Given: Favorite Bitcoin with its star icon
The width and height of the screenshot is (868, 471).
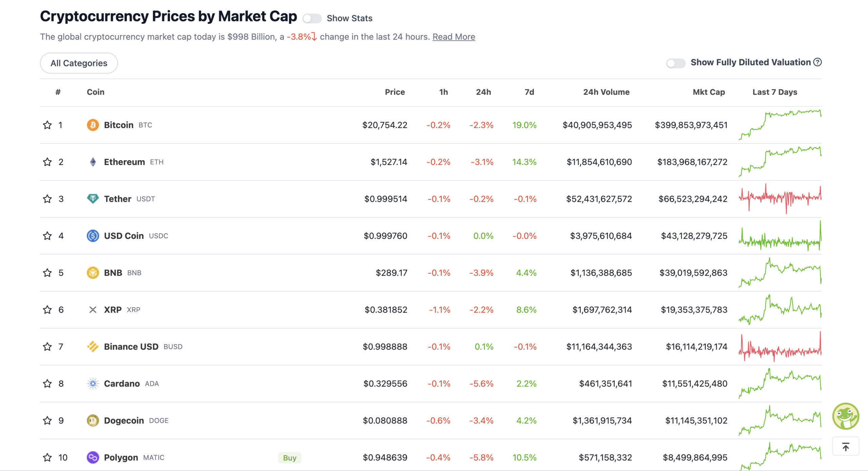Looking at the screenshot, I should (x=47, y=125).
